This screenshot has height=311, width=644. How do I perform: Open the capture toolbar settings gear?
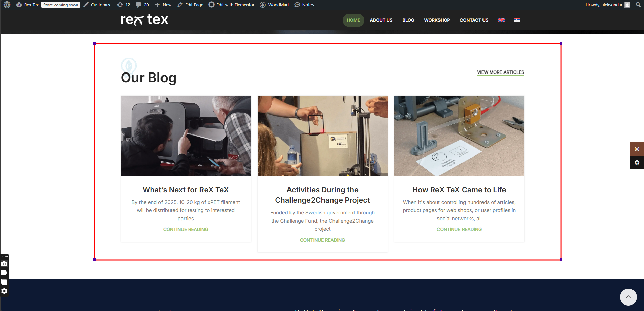point(4,291)
